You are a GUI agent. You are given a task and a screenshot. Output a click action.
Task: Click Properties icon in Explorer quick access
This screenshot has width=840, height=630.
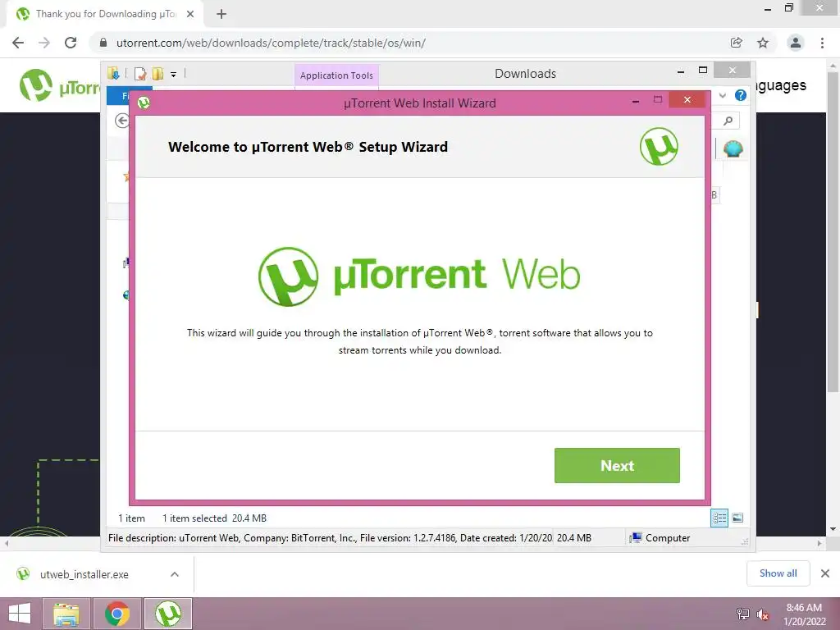pos(140,73)
